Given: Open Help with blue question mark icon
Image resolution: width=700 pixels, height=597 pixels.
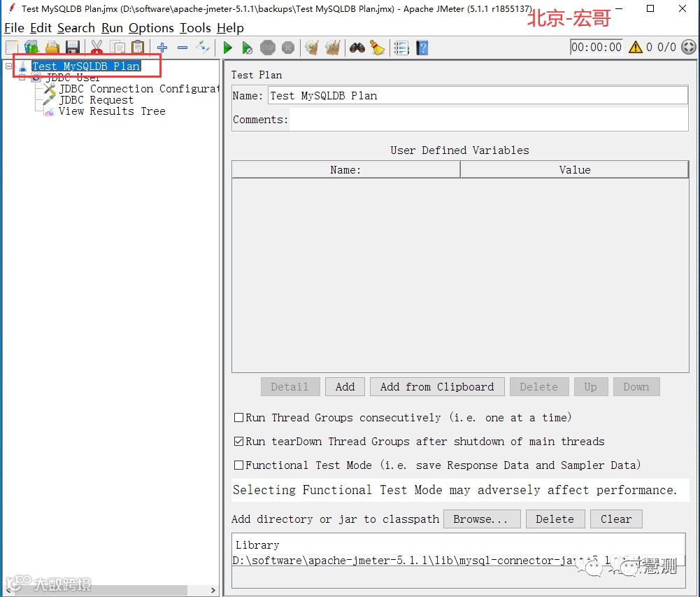Looking at the screenshot, I should [422, 48].
